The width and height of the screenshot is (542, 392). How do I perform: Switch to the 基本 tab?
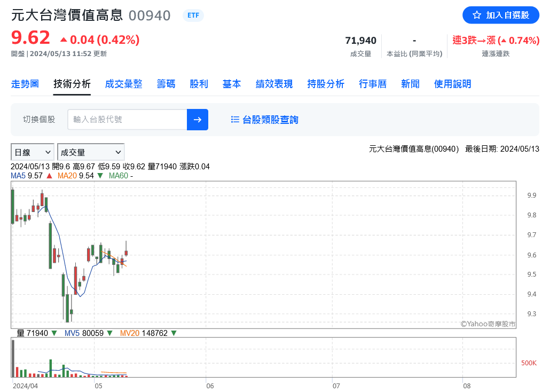[232, 84]
